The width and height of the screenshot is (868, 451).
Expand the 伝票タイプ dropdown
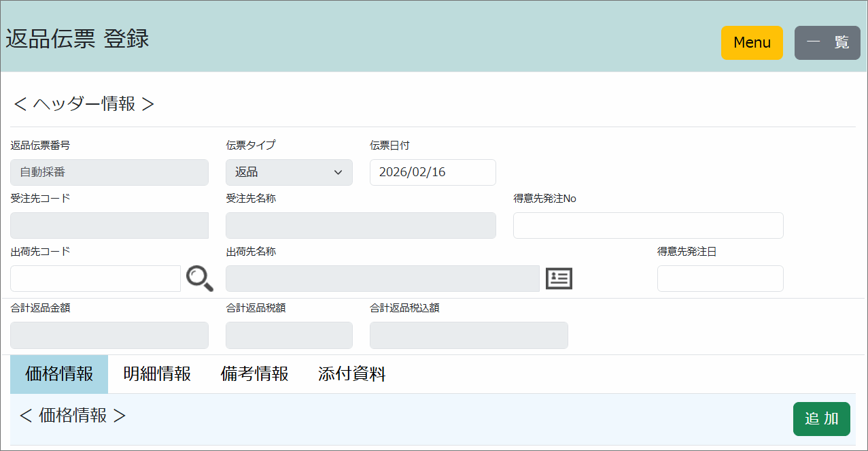289,172
